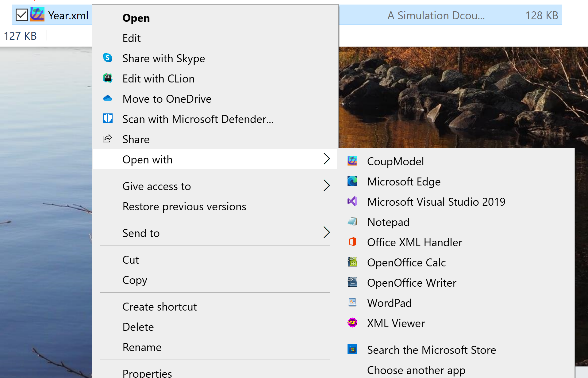Click the Microsoft Store icon
The image size is (588, 378).
pyautogui.click(x=352, y=349)
